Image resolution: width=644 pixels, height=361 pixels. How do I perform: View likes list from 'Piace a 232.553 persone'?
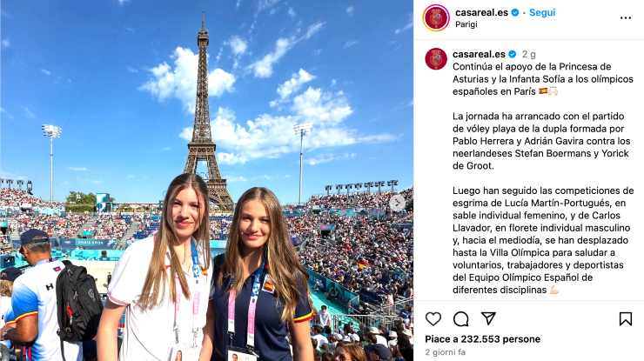483,339
